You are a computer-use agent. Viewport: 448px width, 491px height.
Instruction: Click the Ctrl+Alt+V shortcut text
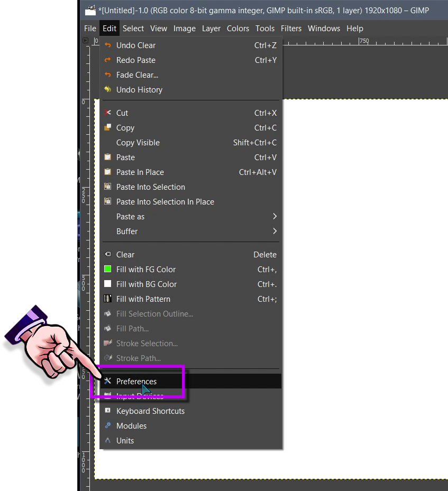tap(258, 172)
